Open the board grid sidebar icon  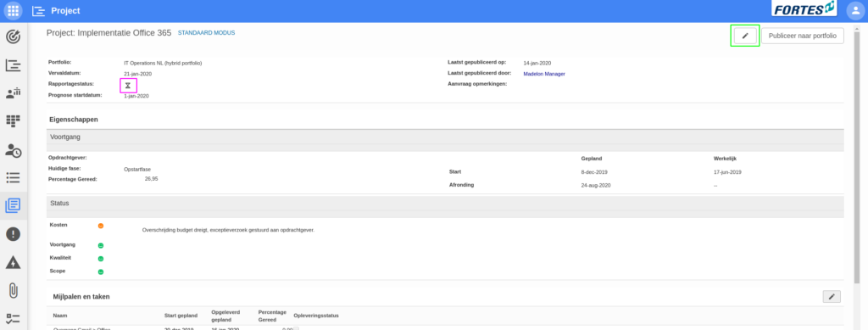tap(14, 121)
